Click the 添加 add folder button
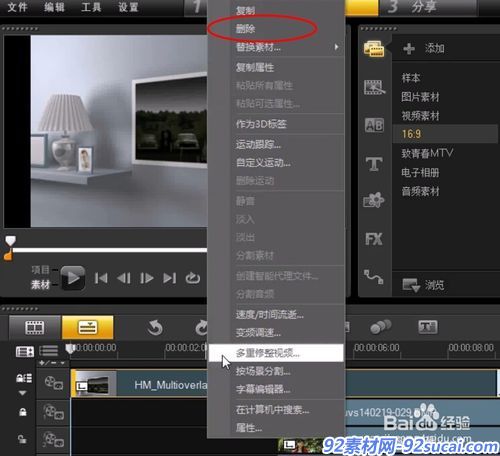 (x=423, y=49)
